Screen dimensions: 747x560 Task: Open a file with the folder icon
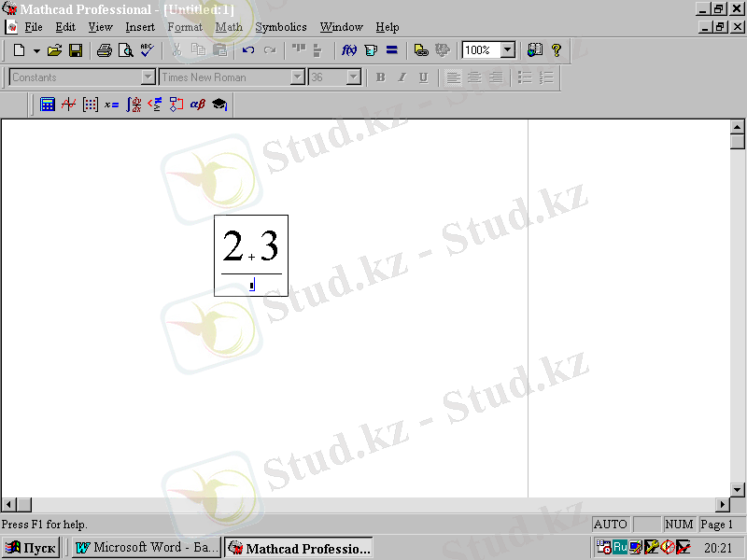point(54,50)
